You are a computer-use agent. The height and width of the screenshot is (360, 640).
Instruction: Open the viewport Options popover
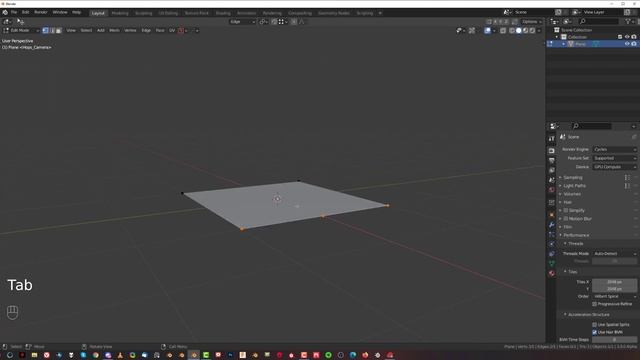point(531,22)
